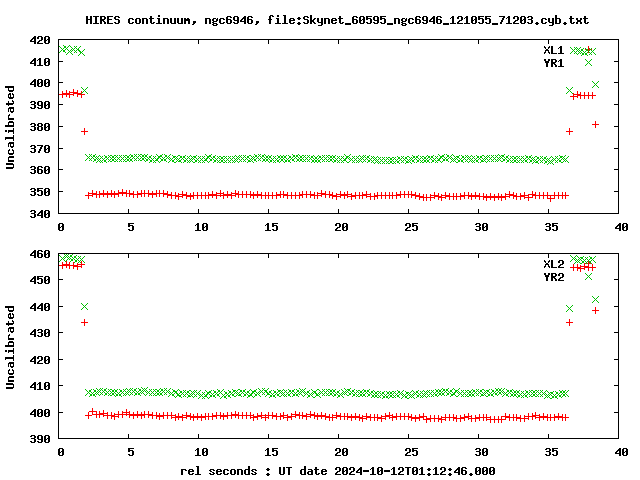Click the 370 tick label on the upper plot
640x480 pixels.
point(40,149)
